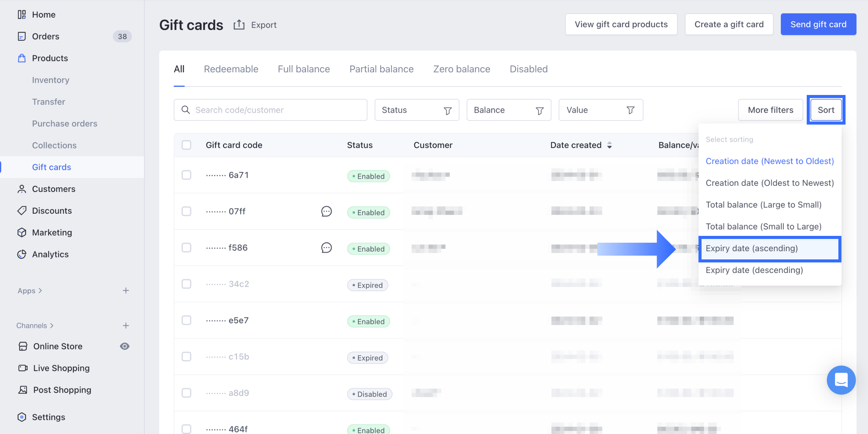Open the Status filter dropdown
This screenshot has width=868, height=434.
(417, 110)
